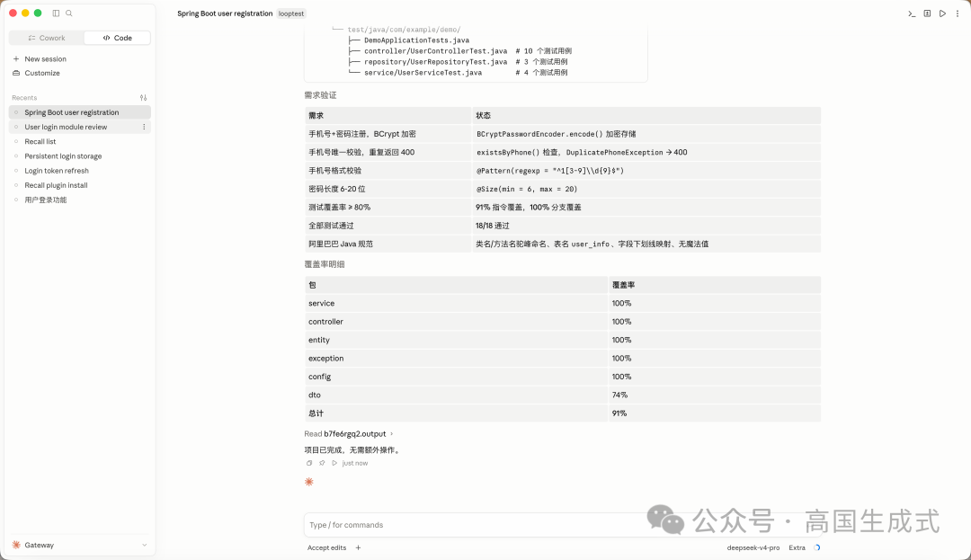Pin the last reply with the pin icon

click(322, 463)
